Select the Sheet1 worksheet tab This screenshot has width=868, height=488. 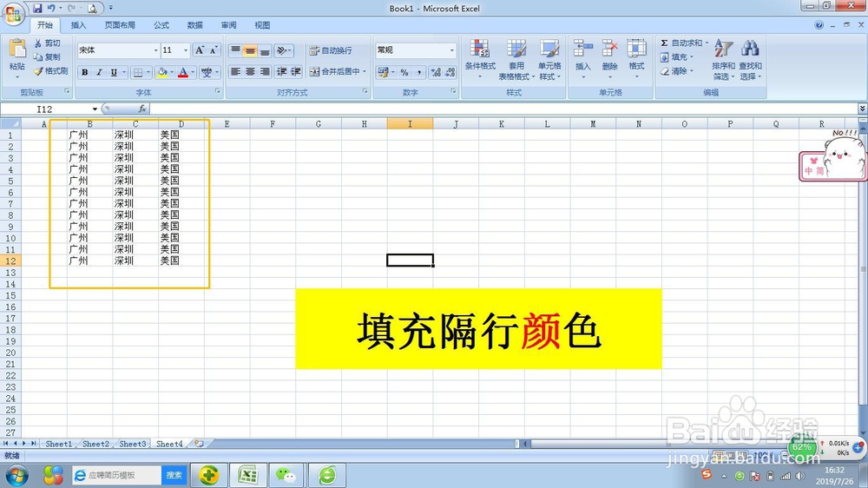click(x=58, y=444)
